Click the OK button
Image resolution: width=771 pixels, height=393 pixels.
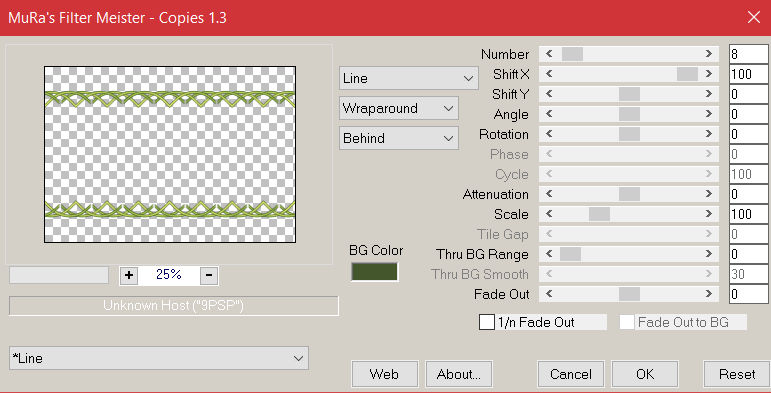pos(645,374)
